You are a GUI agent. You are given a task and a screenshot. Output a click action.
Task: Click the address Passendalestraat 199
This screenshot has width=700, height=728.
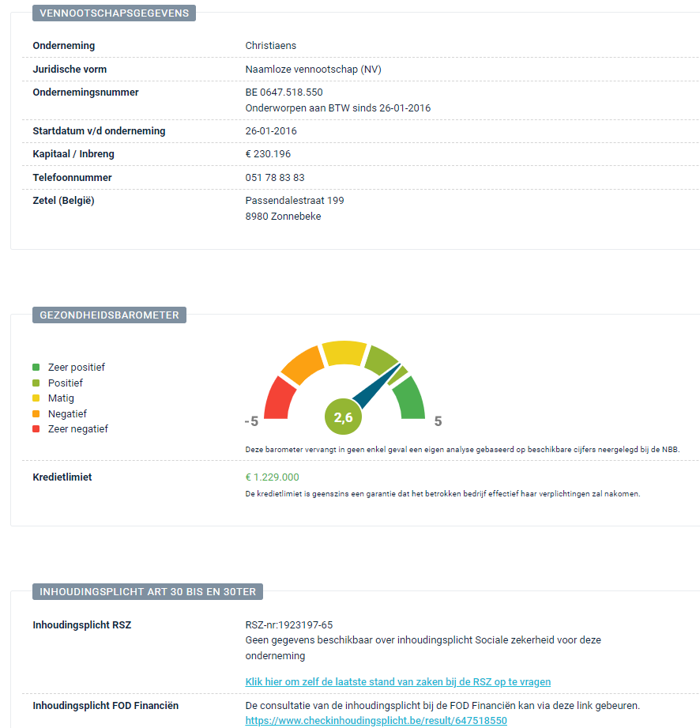[295, 201]
